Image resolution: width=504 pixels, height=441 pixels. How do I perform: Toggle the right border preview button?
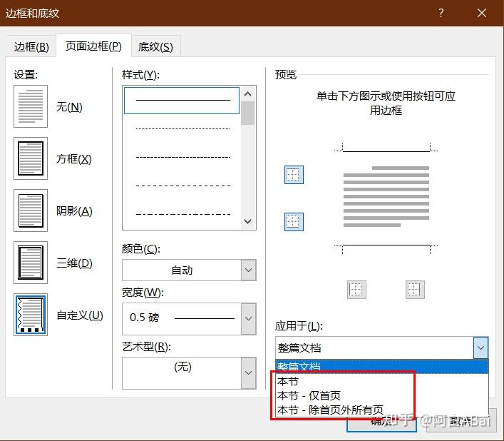pyautogui.click(x=415, y=290)
